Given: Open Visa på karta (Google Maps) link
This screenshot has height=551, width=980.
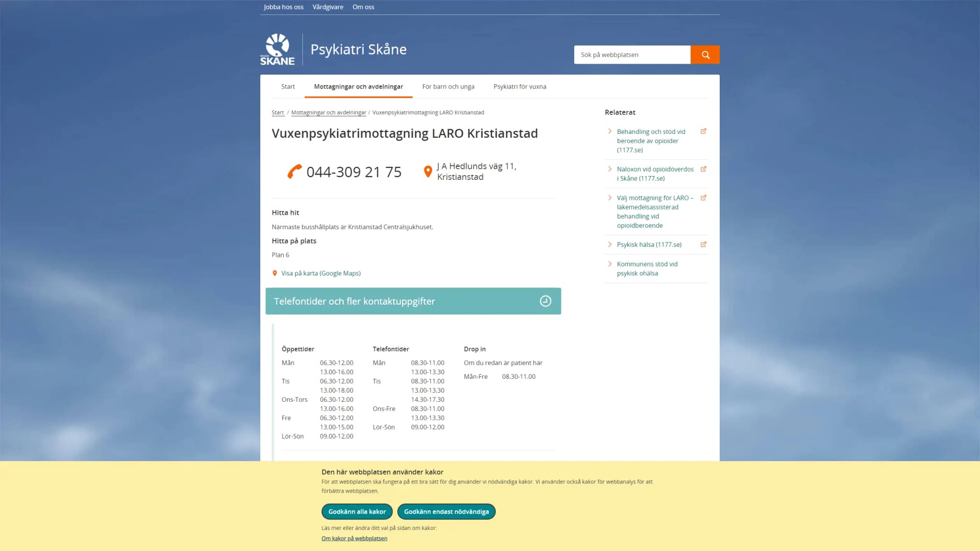Looking at the screenshot, I should pyautogui.click(x=321, y=273).
